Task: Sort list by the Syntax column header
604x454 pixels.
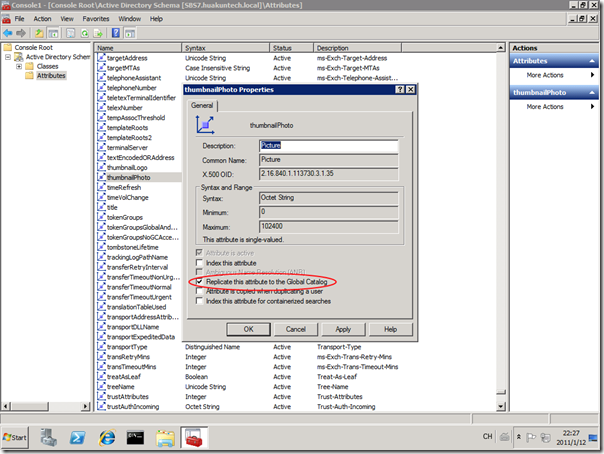Action: (x=225, y=48)
